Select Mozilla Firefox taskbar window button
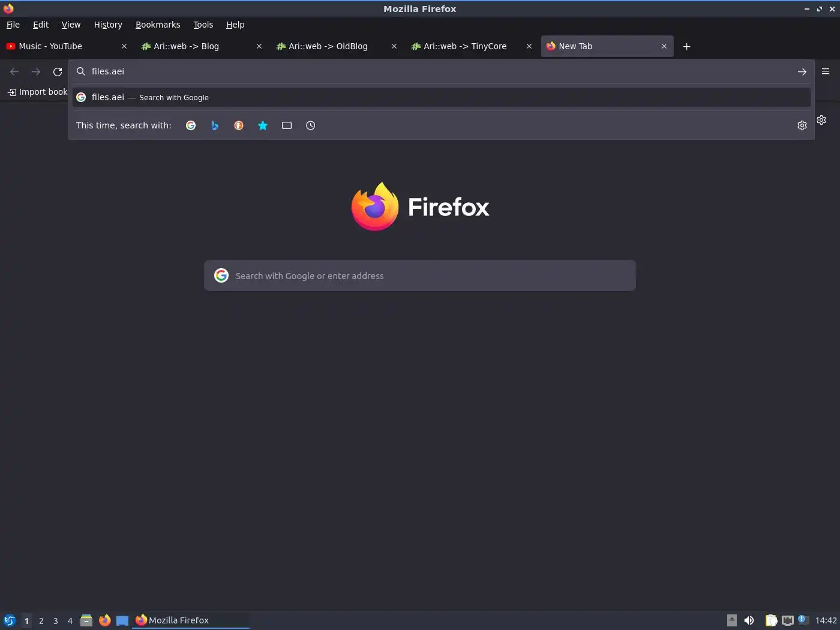Image resolution: width=840 pixels, height=630 pixels. [x=191, y=620]
